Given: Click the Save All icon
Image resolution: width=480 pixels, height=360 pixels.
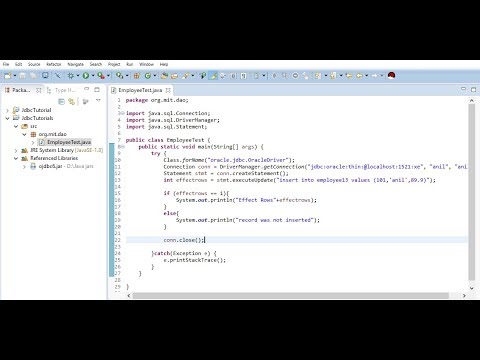Looking at the screenshot, I should 33,76.
